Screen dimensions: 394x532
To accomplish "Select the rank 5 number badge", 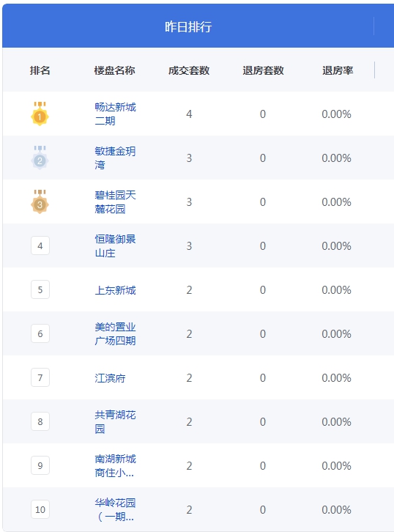I will [40, 289].
